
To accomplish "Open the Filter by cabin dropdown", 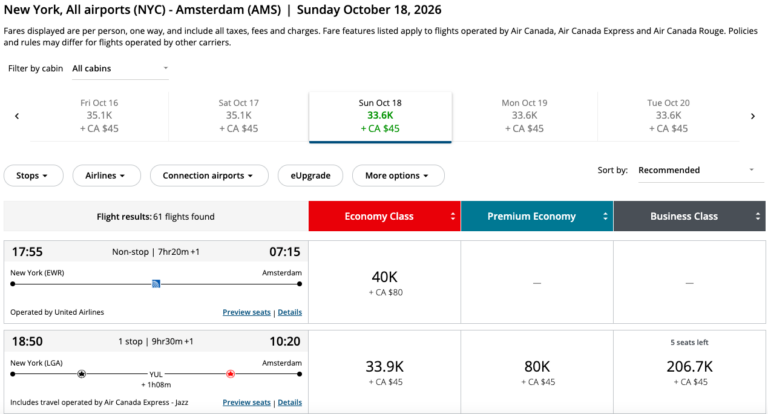I will click(120, 69).
